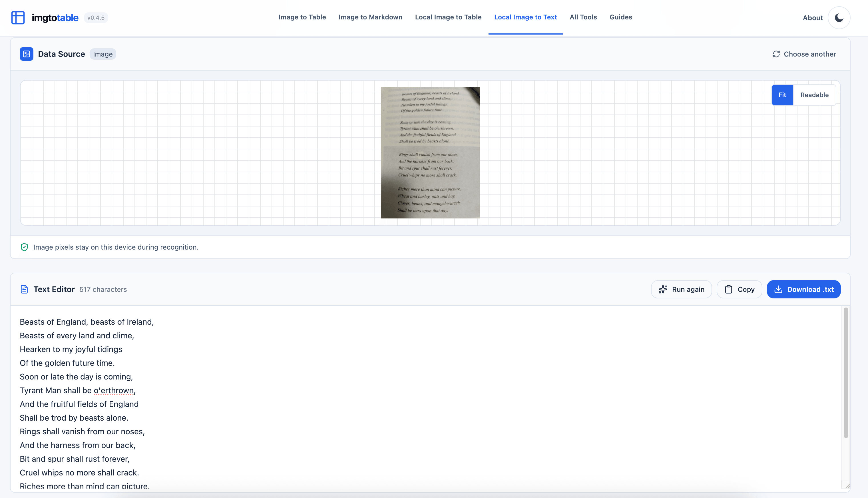The width and height of the screenshot is (868, 498).
Task: Click line 'Hearken to my joyful tidings'
Action: point(71,349)
